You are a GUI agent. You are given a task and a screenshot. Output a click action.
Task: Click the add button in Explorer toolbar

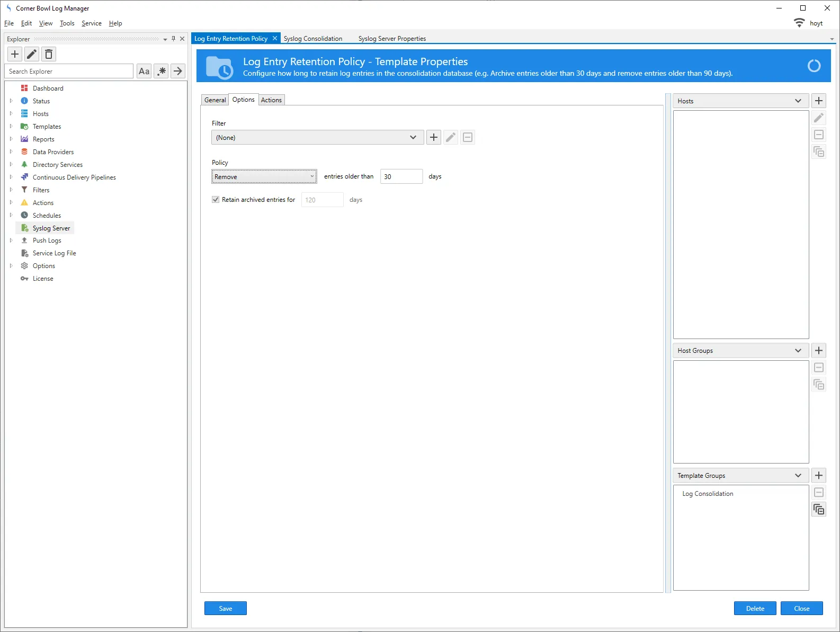point(15,54)
